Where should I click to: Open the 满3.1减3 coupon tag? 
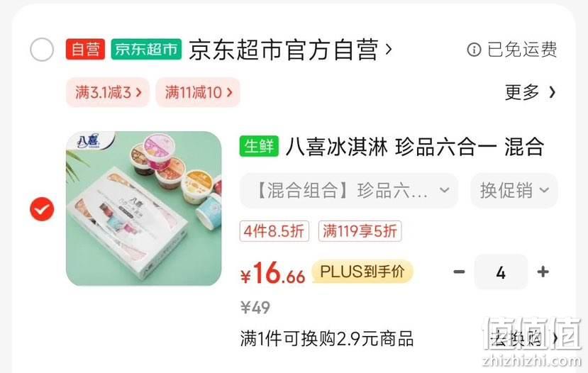click(108, 92)
